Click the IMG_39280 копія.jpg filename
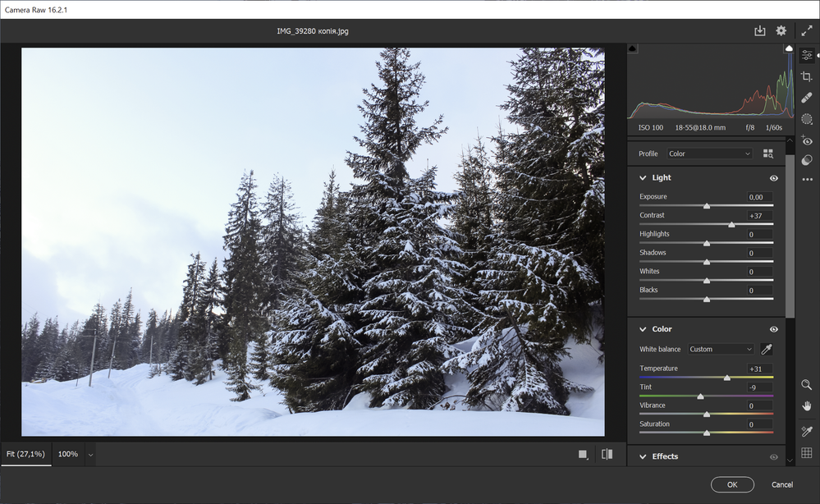The image size is (820, 504). [x=313, y=31]
